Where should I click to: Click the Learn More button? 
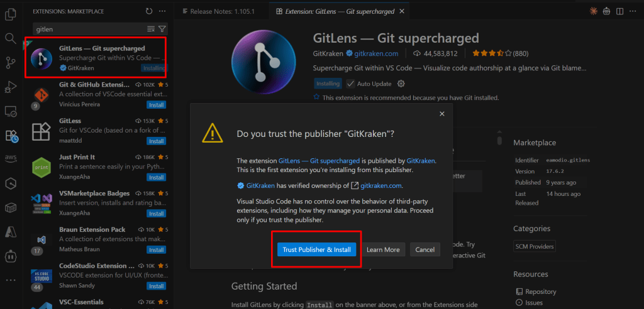pyautogui.click(x=382, y=249)
